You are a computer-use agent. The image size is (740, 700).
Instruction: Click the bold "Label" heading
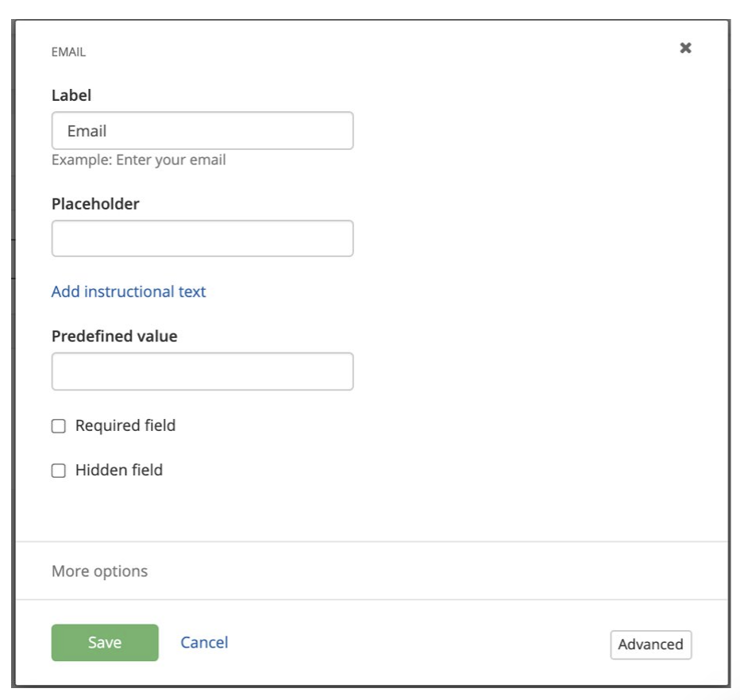[71, 95]
